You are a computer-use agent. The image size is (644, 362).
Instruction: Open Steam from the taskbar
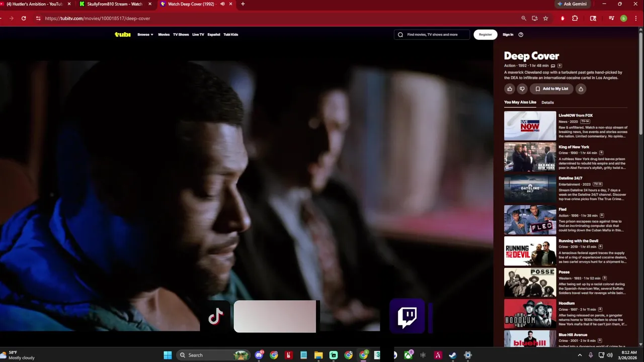tap(453, 355)
